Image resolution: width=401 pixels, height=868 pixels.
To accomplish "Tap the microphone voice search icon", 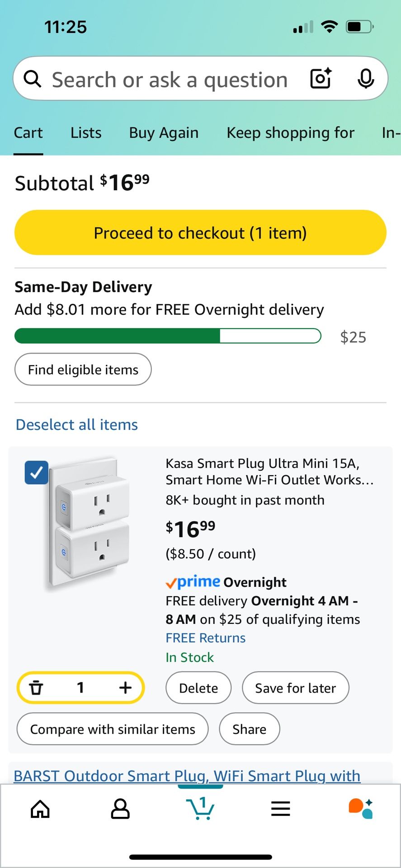I will click(365, 79).
